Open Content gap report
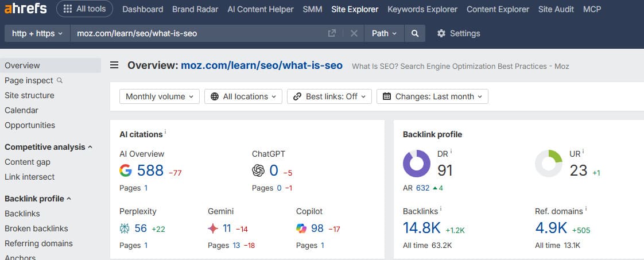Viewport: 644px width, 260px height. pos(28,162)
